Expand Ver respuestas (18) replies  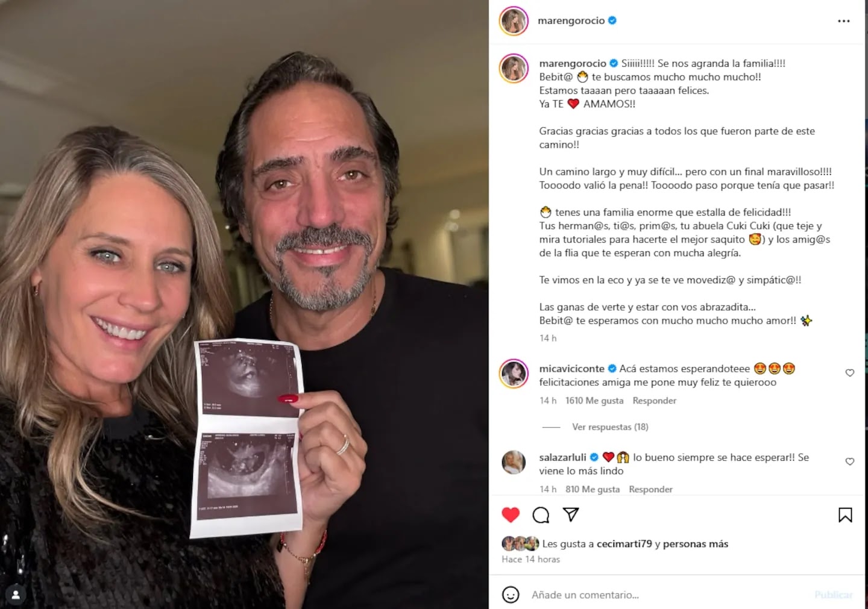610,426
